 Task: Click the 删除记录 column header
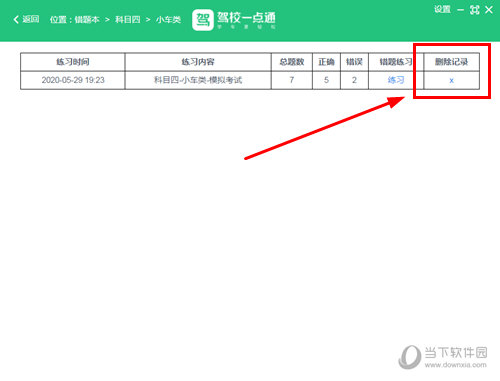pyautogui.click(x=451, y=62)
